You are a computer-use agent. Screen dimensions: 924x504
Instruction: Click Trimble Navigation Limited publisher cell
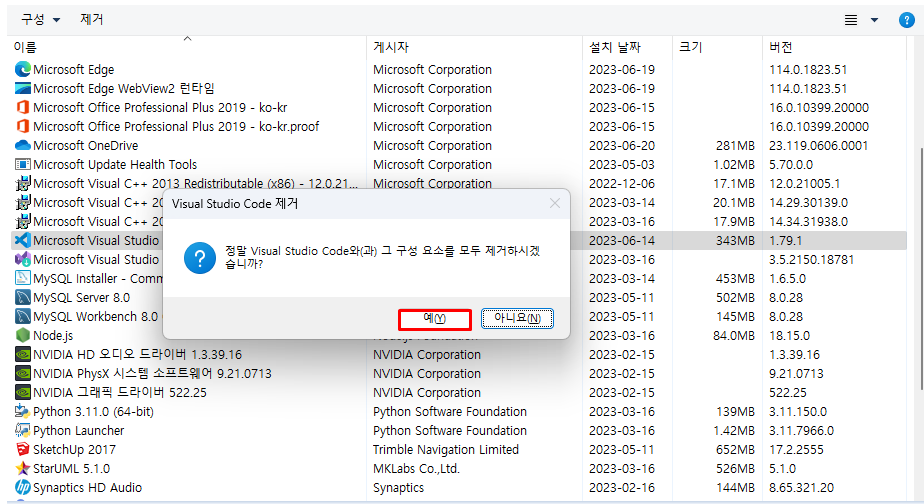446,450
